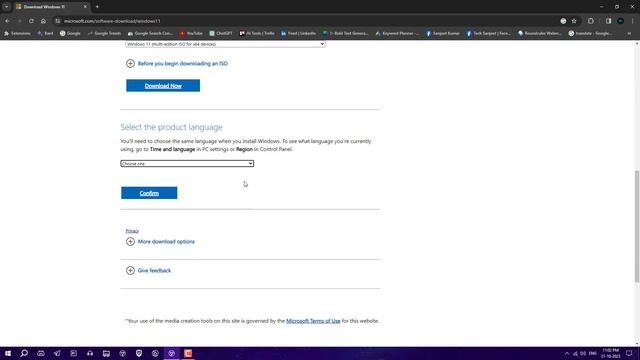The height and width of the screenshot is (360, 640).
Task: Open the translate Google bookmark
Action: tap(590, 33)
